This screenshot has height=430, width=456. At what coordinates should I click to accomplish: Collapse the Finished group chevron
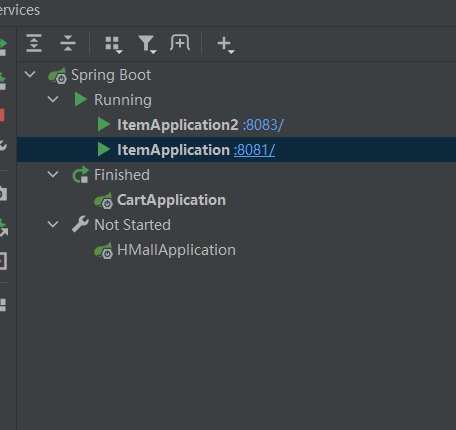(53, 174)
